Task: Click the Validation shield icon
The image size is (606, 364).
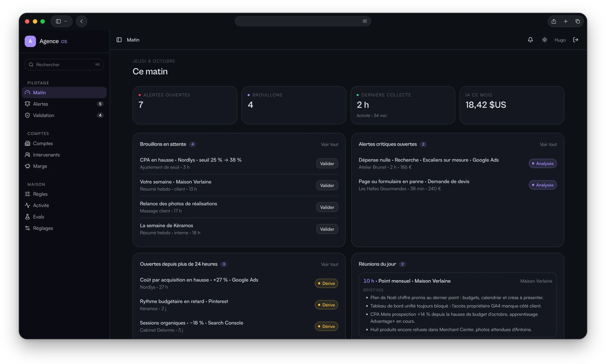Action: click(x=27, y=115)
